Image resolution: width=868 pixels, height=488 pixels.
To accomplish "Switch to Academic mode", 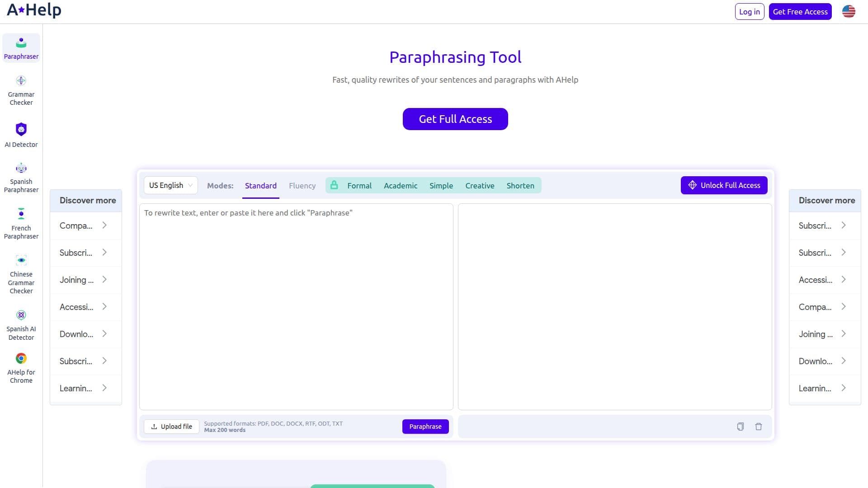I will [401, 186].
